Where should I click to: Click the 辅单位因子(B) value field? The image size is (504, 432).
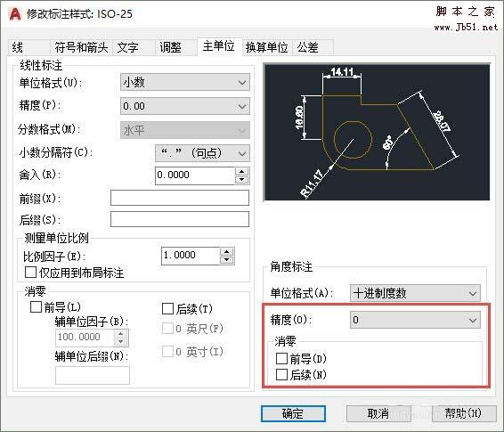[x=85, y=338]
